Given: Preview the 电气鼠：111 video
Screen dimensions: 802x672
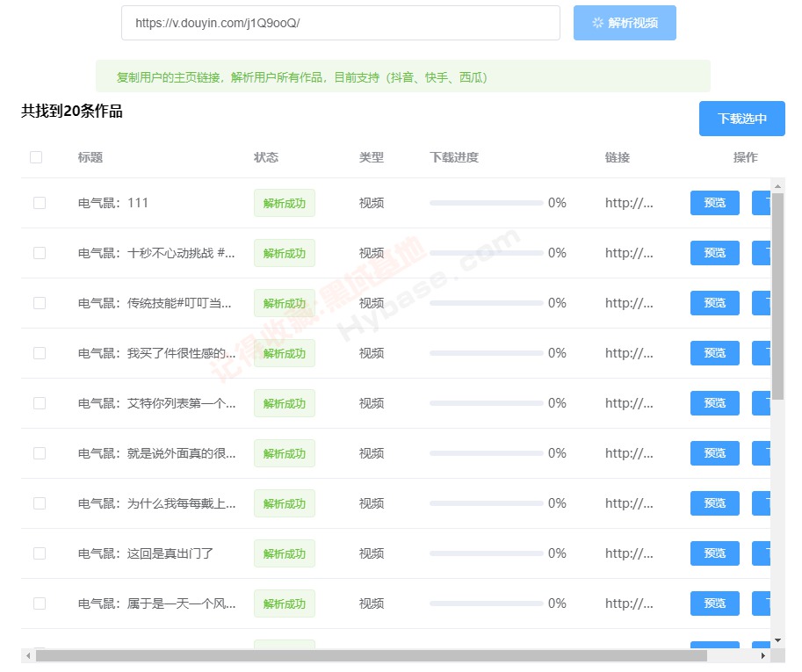Looking at the screenshot, I should 714,203.
